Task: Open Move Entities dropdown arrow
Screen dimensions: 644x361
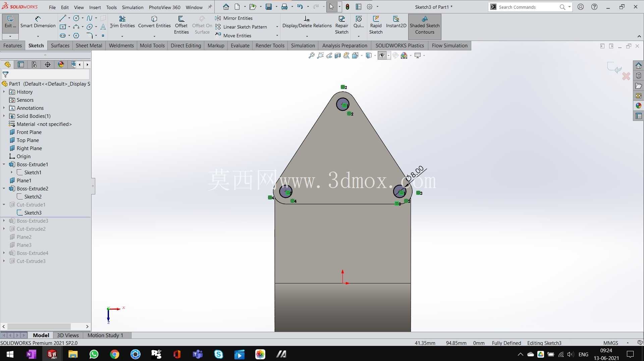Action: pyautogui.click(x=277, y=36)
